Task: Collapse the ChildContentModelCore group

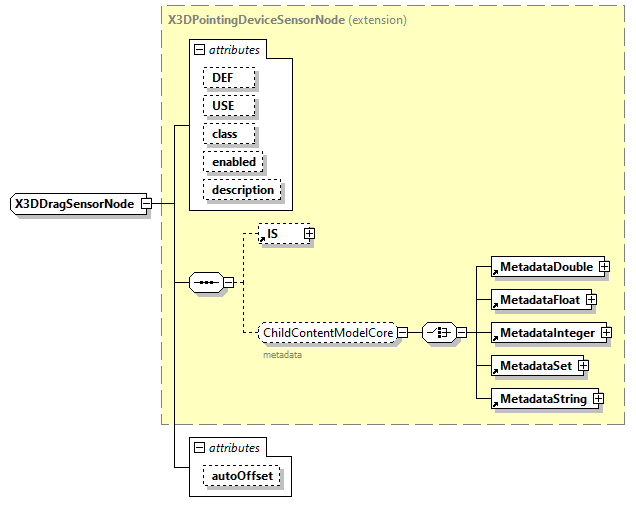Action: coord(402,332)
